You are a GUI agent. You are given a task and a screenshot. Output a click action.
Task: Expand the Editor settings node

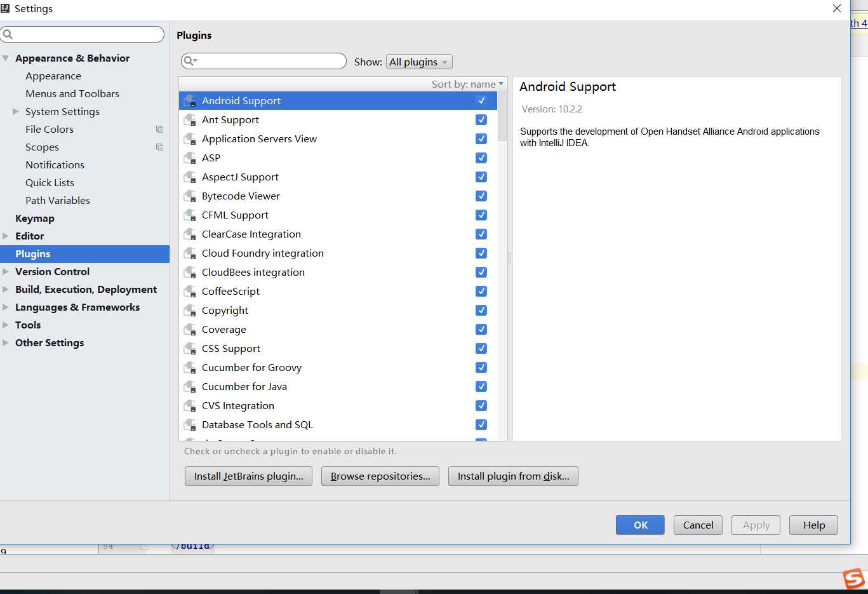click(x=6, y=236)
